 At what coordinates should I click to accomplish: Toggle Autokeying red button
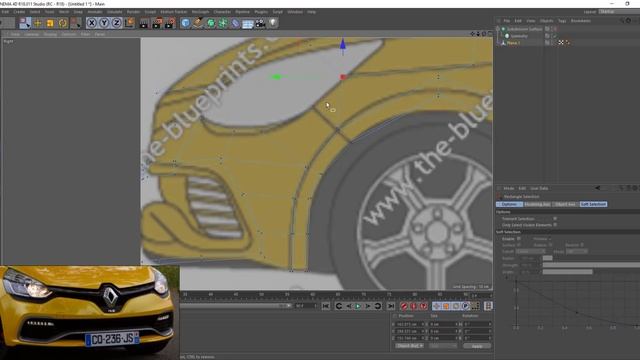tap(413, 306)
